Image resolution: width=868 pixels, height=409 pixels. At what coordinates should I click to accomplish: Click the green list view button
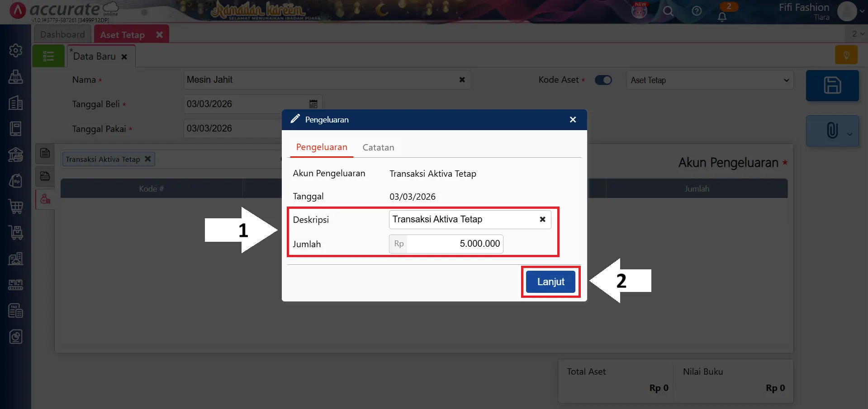click(48, 56)
